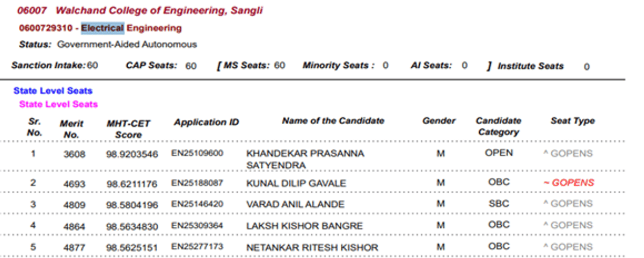Click the highlighted word Electrical

tap(103, 28)
